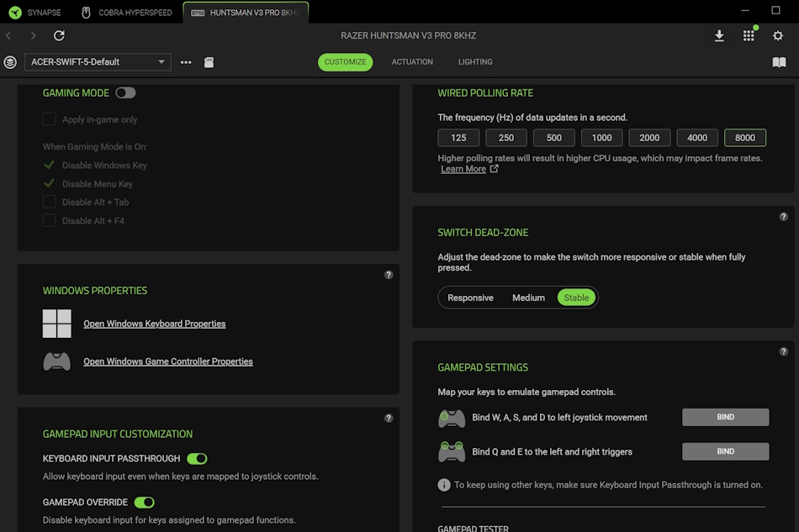Click the refresh icon
799x532 pixels.
(x=59, y=35)
